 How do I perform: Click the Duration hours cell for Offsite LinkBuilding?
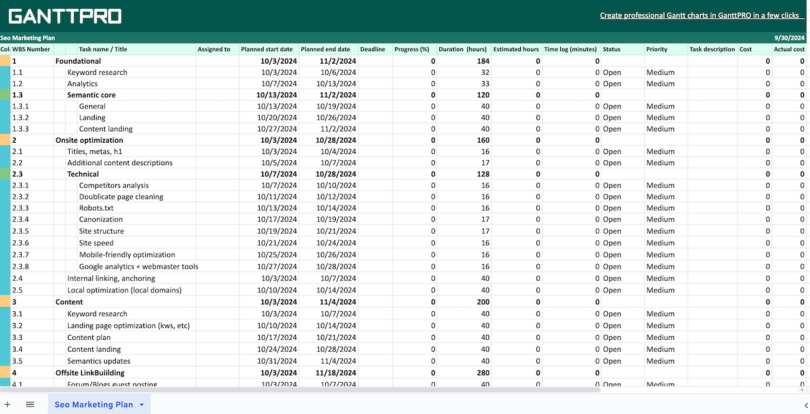464,370
